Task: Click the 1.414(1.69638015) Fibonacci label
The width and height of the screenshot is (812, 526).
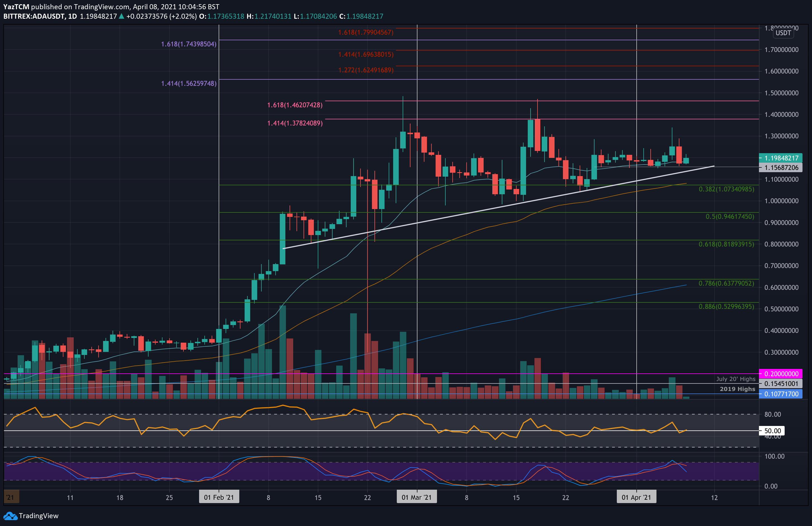Action: click(x=366, y=55)
